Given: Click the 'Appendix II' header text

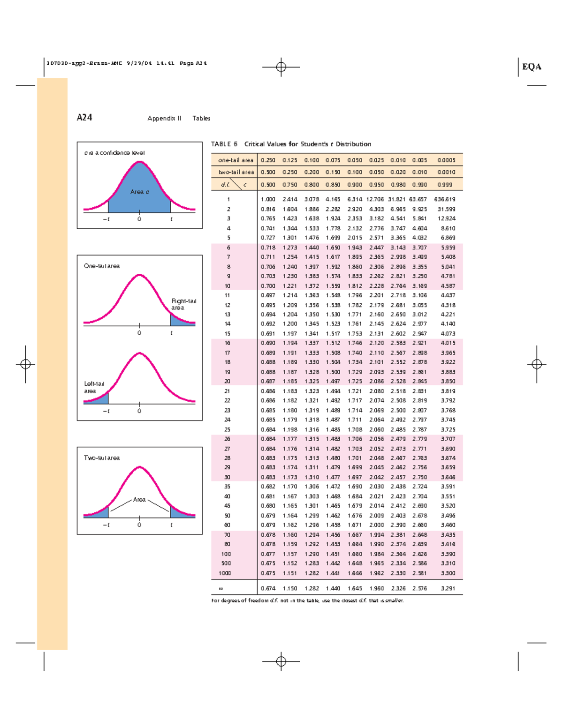Looking at the screenshot, I should click(x=165, y=119).
